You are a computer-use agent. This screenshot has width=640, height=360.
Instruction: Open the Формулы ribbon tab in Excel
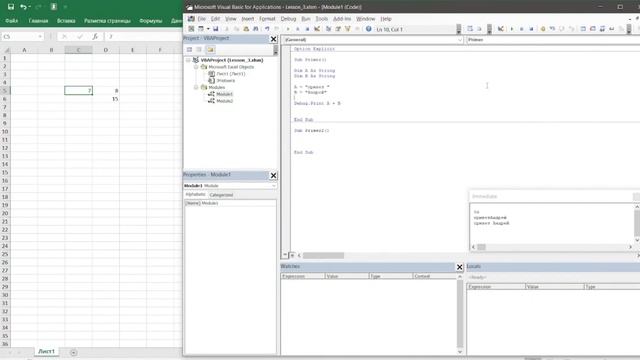pos(151,21)
